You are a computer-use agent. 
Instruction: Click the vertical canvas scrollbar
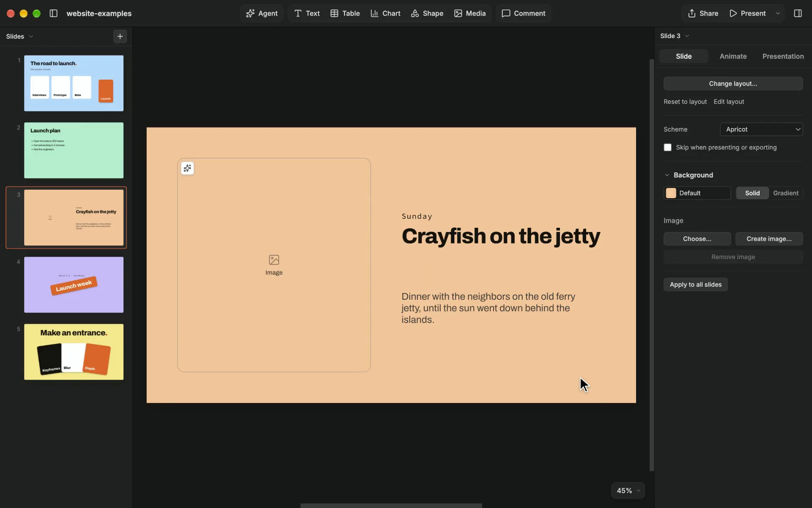(652, 265)
